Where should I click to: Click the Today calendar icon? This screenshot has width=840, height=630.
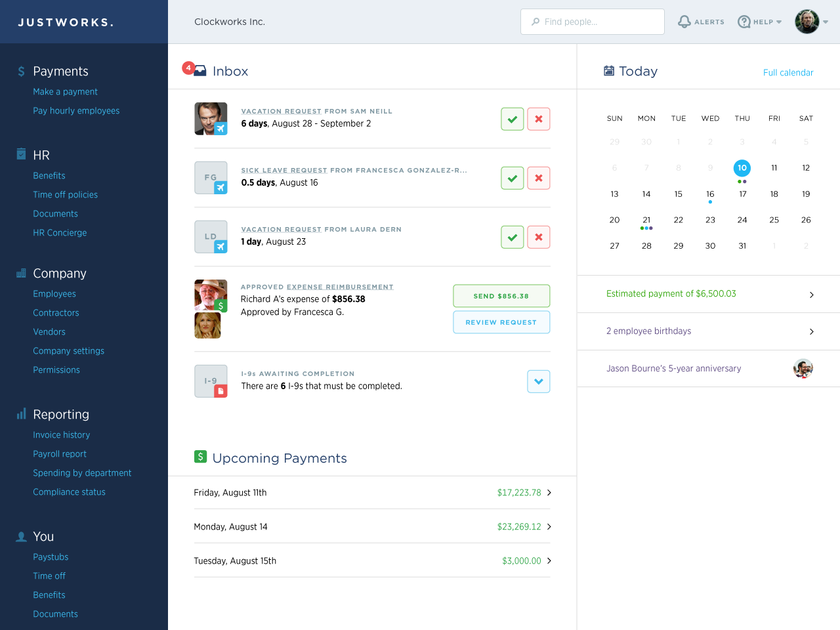pos(609,71)
